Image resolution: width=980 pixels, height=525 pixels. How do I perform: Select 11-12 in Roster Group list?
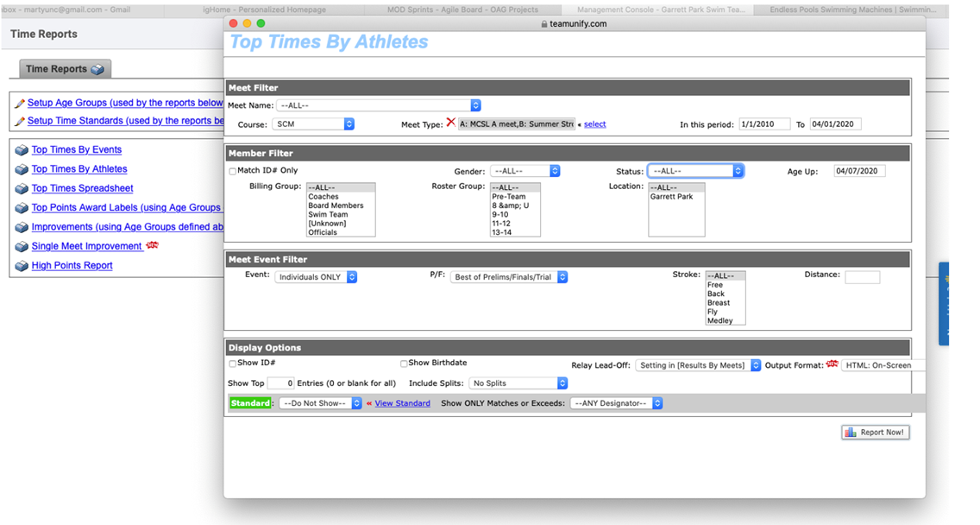tap(515, 224)
